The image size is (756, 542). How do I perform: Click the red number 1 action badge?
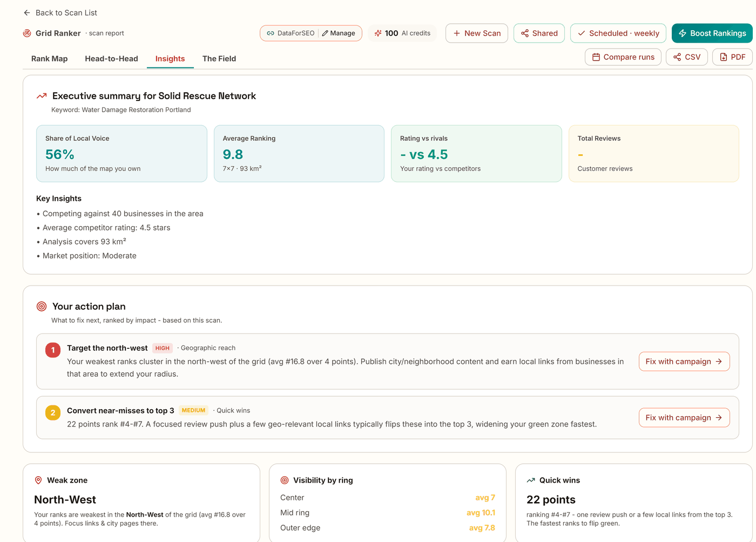point(53,350)
